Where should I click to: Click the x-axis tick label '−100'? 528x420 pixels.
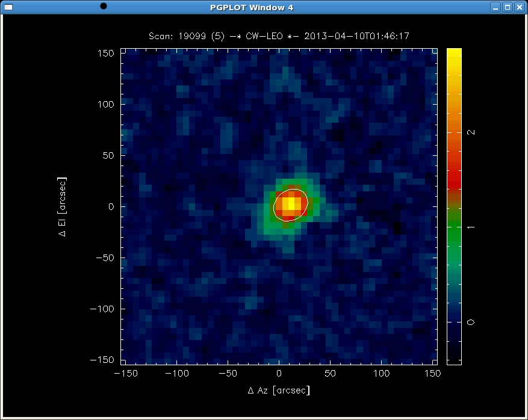click(x=176, y=373)
